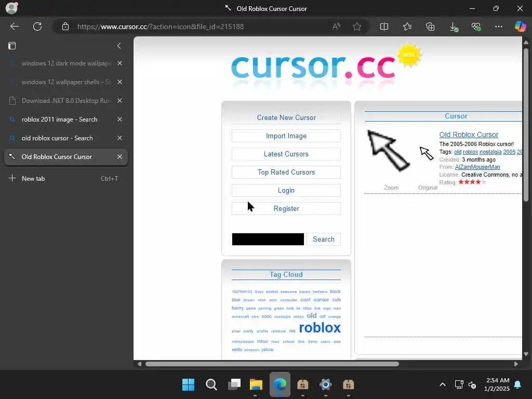
Task: Click 'cursor' tag in Tag Cloud
Action: click(x=321, y=300)
